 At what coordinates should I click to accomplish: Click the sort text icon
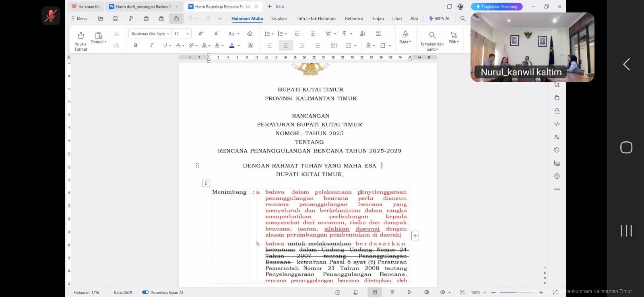[363, 34]
